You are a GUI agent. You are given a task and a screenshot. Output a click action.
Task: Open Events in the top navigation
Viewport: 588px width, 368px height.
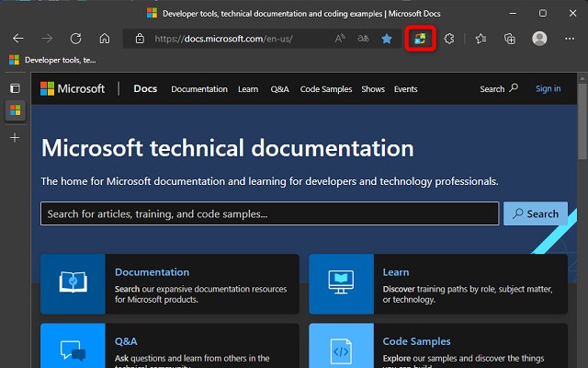click(406, 89)
